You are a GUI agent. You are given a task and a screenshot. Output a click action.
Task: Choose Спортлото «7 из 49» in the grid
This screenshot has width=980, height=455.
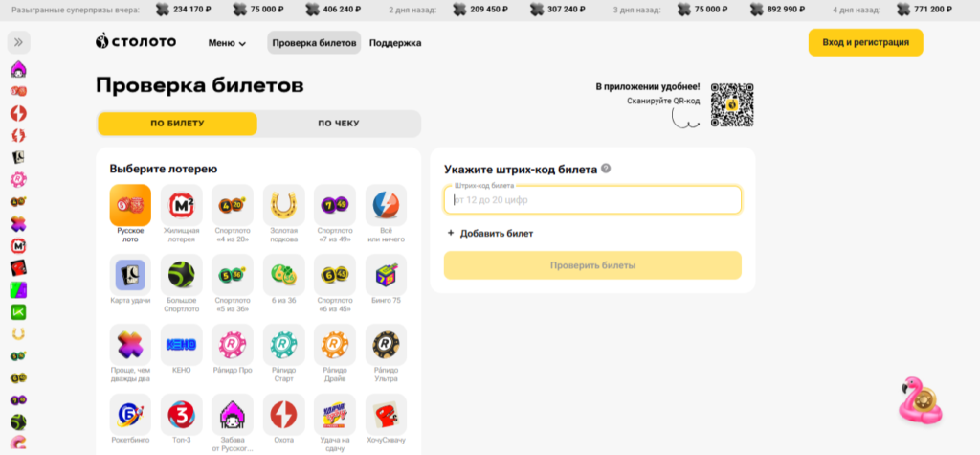click(x=335, y=214)
